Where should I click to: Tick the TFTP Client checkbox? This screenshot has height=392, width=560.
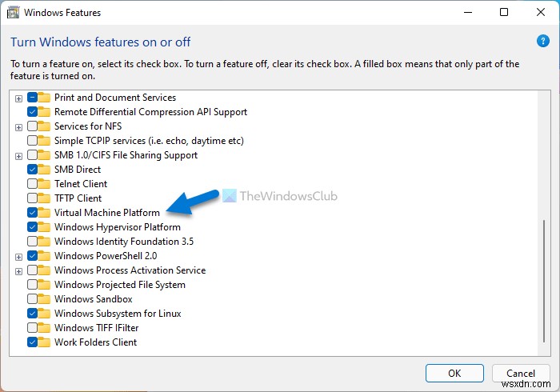(32, 198)
